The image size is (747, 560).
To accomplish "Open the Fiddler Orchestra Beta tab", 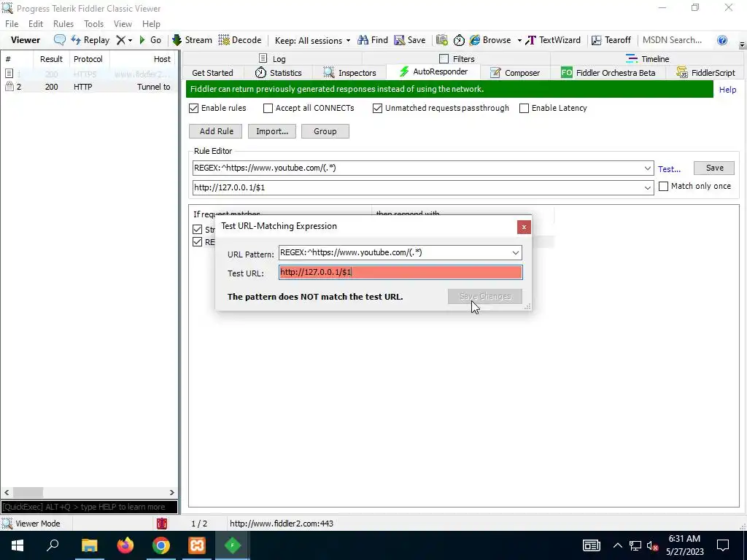I will [608, 72].
